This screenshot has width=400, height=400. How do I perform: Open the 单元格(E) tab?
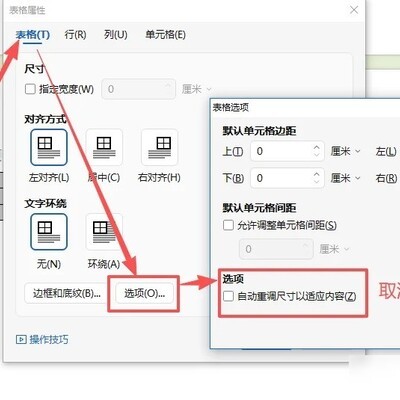165,35
